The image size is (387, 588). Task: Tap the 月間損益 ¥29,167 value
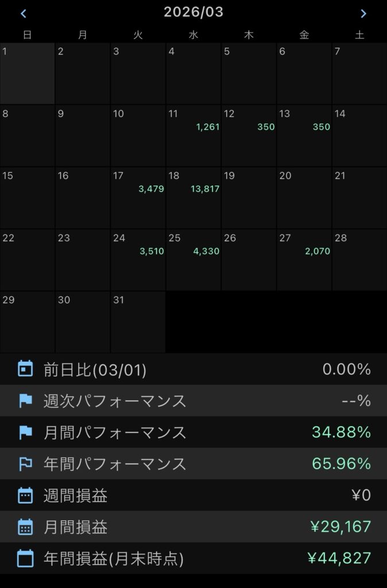pos(339,527)
